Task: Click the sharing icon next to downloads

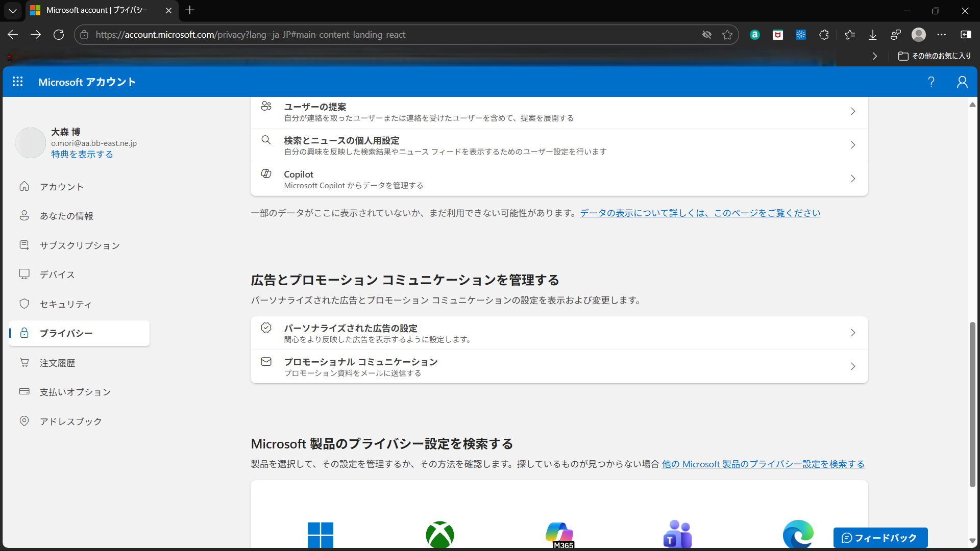Action: tap(896, 35)
